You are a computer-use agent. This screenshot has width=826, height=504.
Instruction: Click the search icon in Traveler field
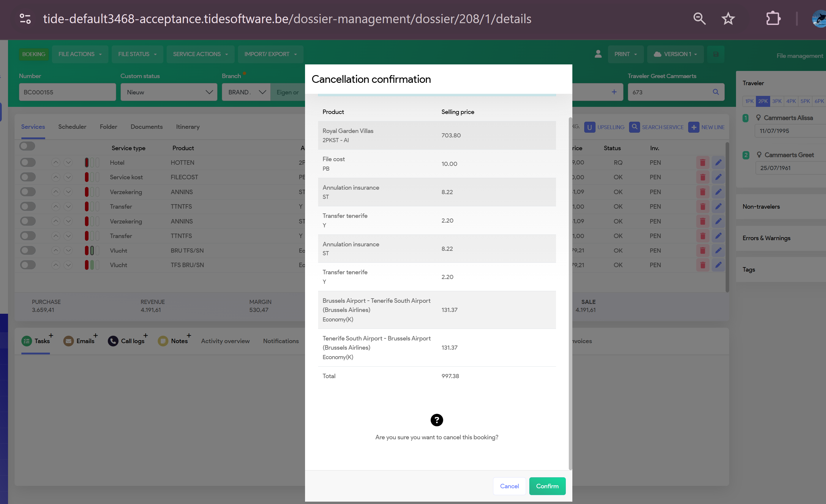click(x=716, y=92)
